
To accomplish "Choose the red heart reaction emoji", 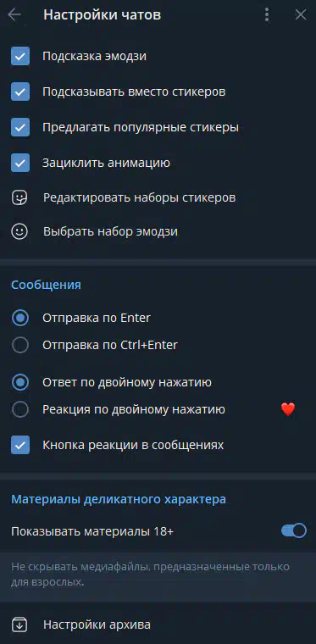I will pyautogui.click(x=288, y=409).
